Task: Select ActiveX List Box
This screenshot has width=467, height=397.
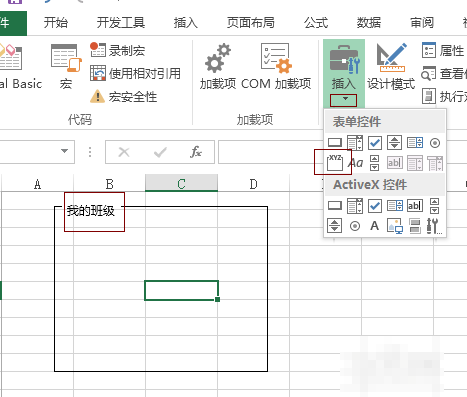Action: click(395, 206)
